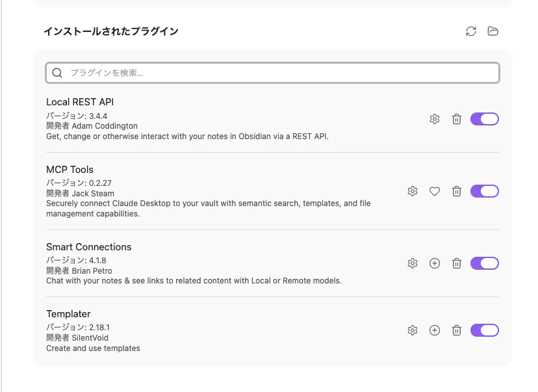Click Templater hotkey plus icon
Viewport: 538px width, 392px height.
point(435,330)
